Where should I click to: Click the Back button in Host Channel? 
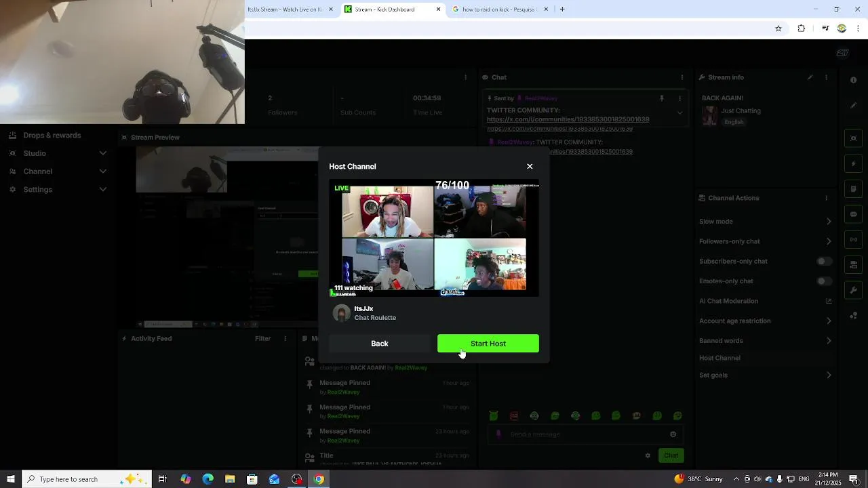point(380,344)
